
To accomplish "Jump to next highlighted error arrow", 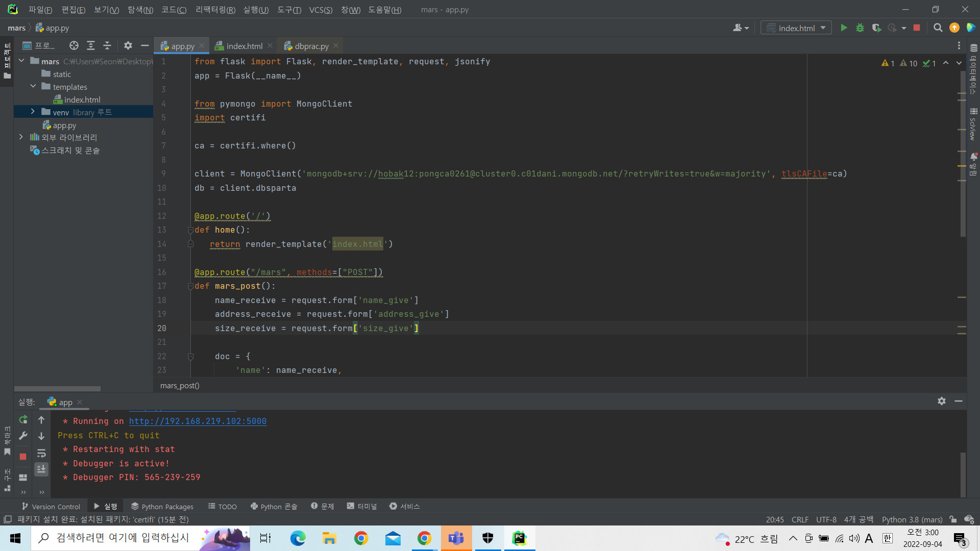I will point(959,63).
